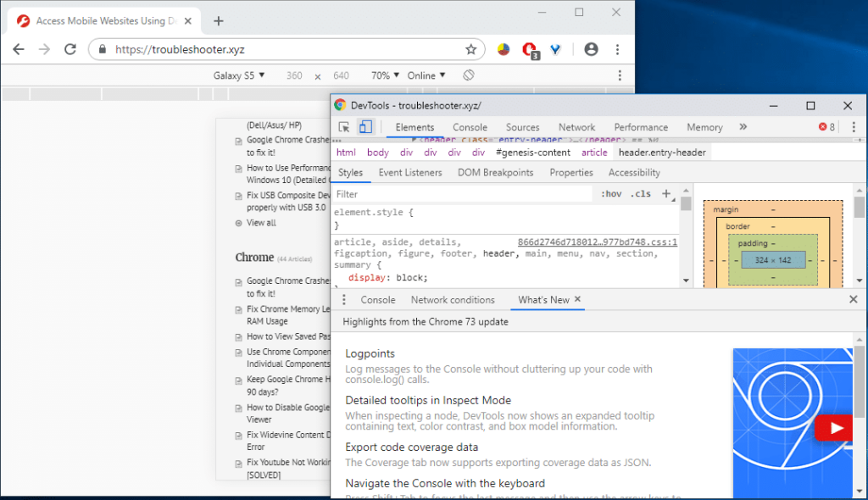Toggle the .cls class editor

(641, 194)
